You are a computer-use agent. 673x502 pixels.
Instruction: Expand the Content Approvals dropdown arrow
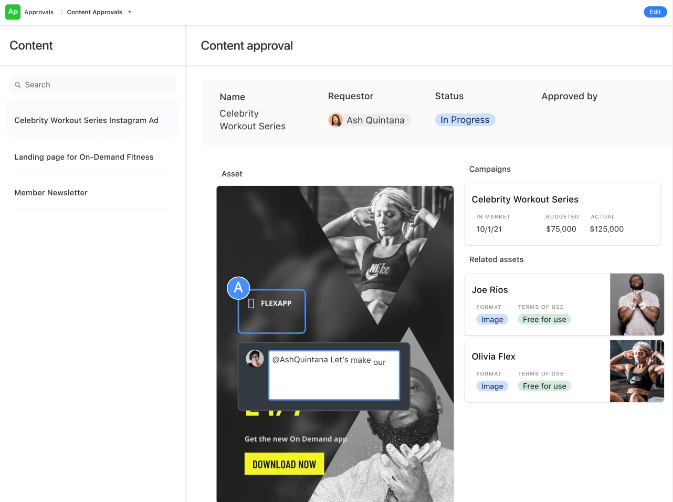130,12
